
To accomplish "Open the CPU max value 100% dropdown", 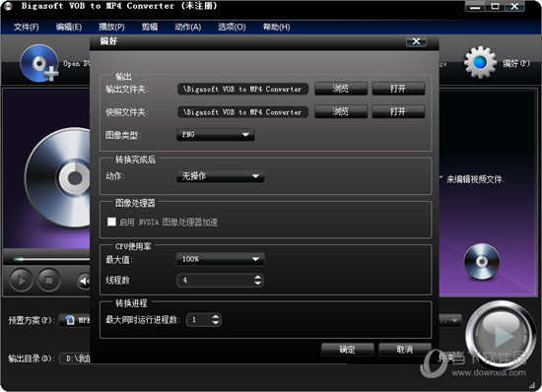I will click(x=220, y=259).
